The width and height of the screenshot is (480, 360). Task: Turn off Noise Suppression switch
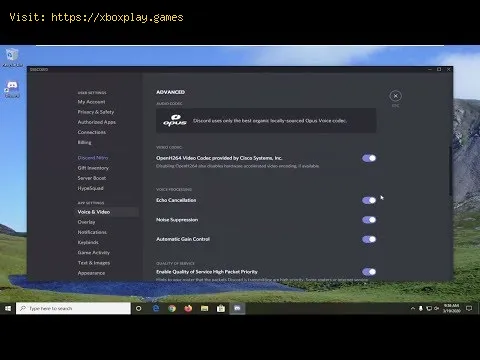point(369,220)
